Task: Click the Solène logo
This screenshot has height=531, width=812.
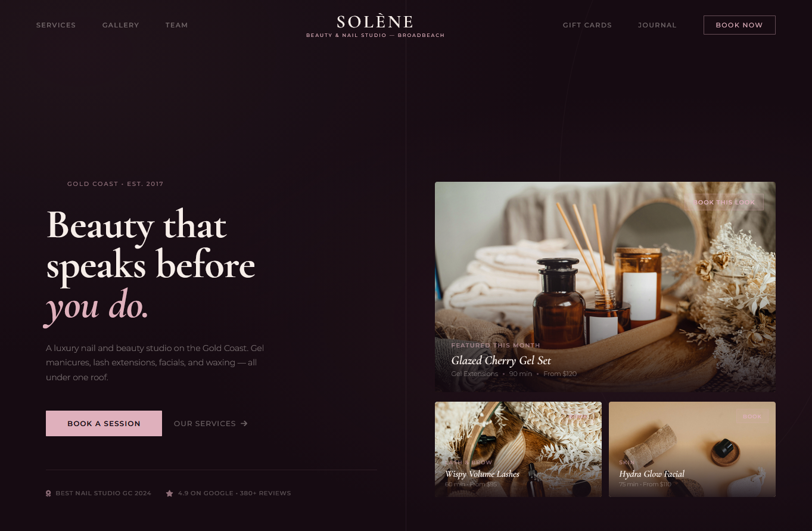Action: coord(375,26)
